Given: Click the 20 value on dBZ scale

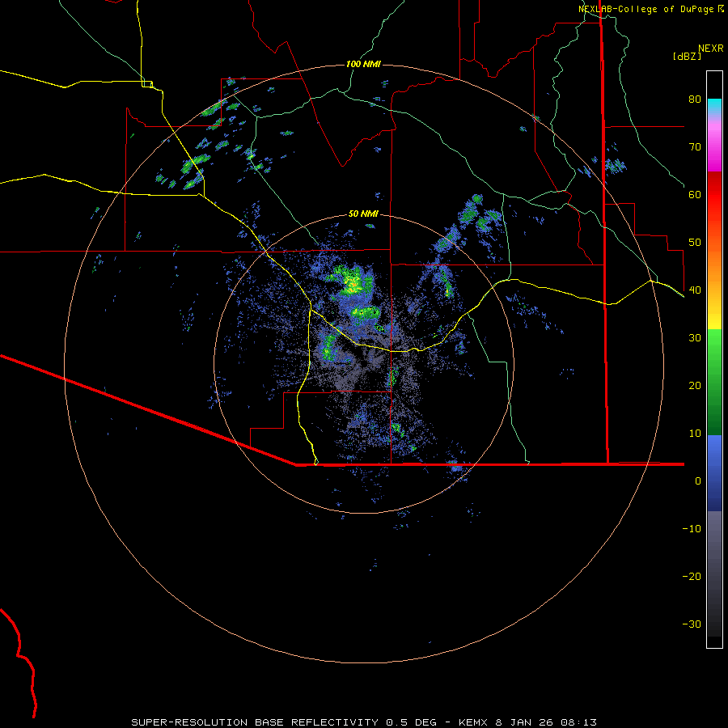Looking at the screenshot, I should 695,386.
